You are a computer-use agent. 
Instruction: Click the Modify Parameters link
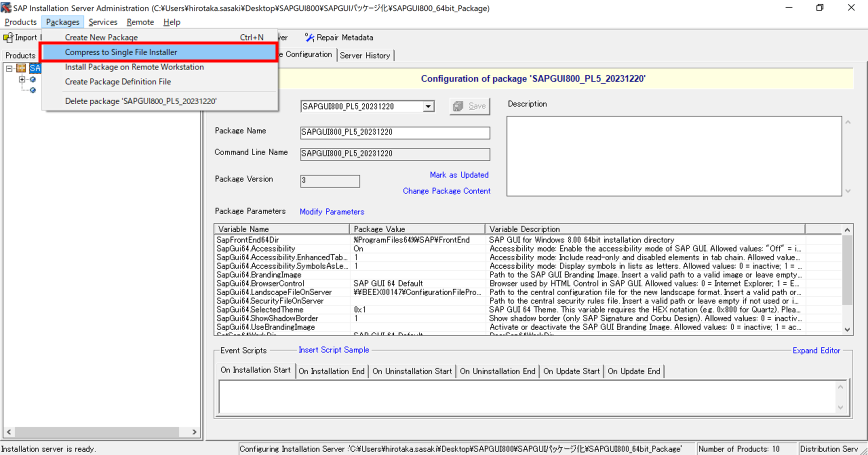(x=332, y=212)
